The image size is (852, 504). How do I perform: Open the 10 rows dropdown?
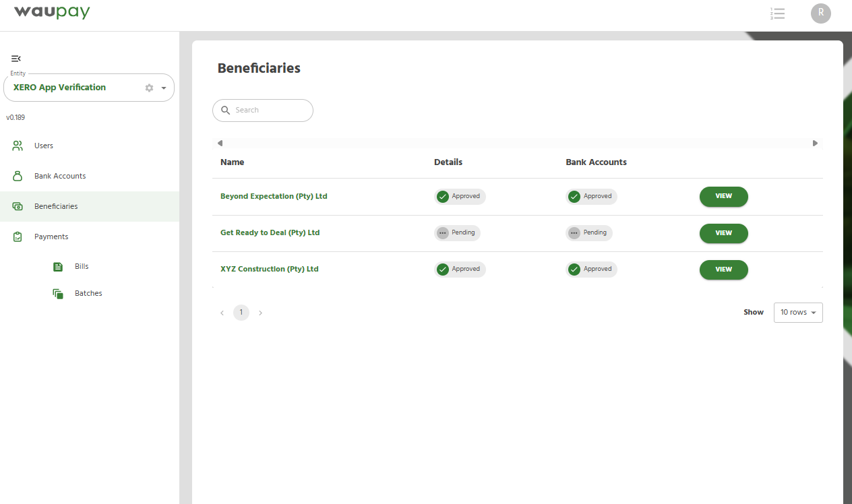pyautogui.click(x=798, y=313)
